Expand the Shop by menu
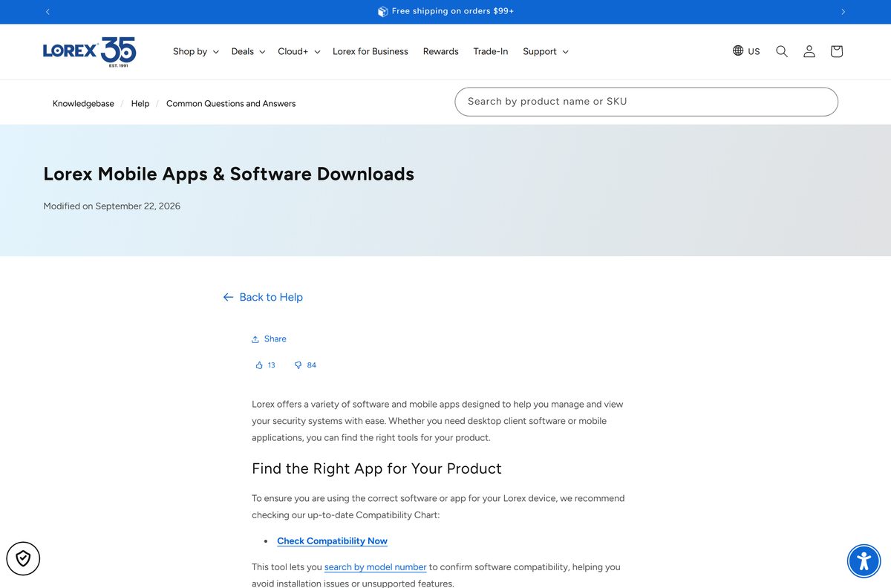The height and width of the screenshot is (588, 891). click(x=196, y=51)
